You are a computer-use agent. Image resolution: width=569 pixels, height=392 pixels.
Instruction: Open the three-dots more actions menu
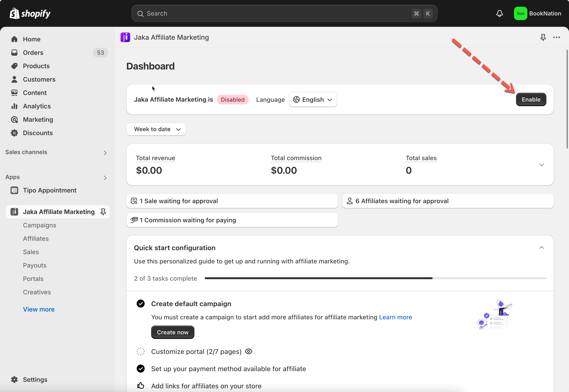(x=556, y=37)
